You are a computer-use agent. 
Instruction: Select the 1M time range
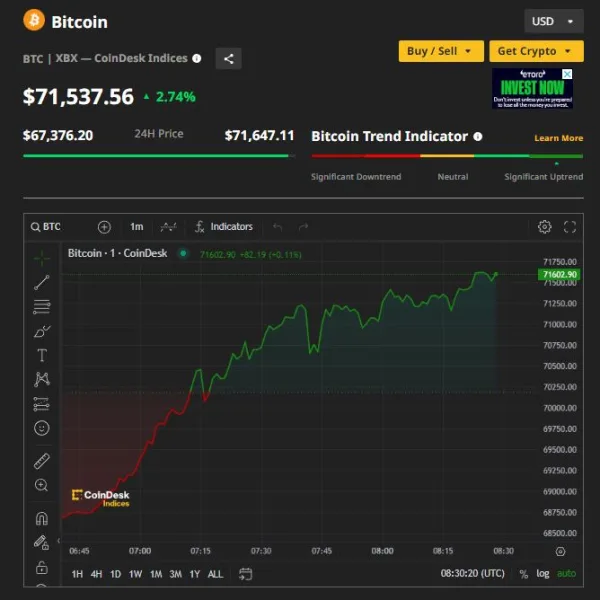click(156, 574)
